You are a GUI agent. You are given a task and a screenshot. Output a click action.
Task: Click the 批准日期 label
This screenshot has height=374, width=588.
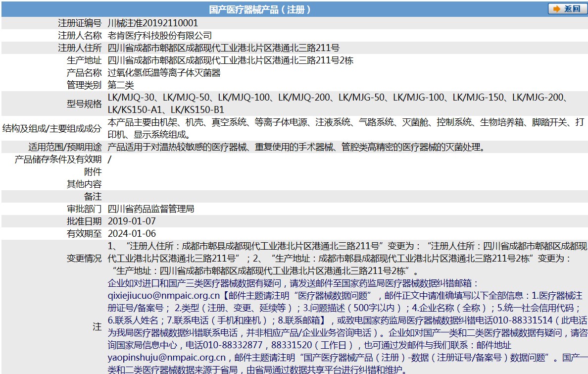pos(84,221)
